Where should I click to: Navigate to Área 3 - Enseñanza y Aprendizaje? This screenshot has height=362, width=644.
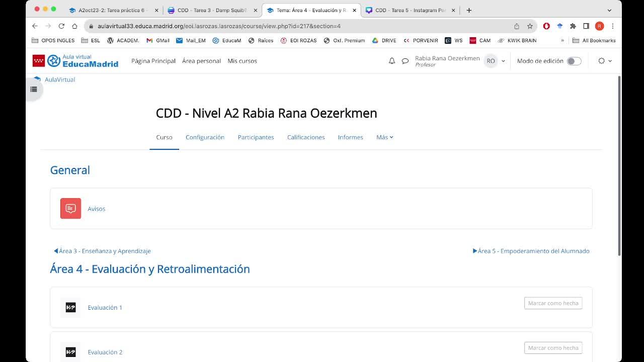tap(102, 251)
